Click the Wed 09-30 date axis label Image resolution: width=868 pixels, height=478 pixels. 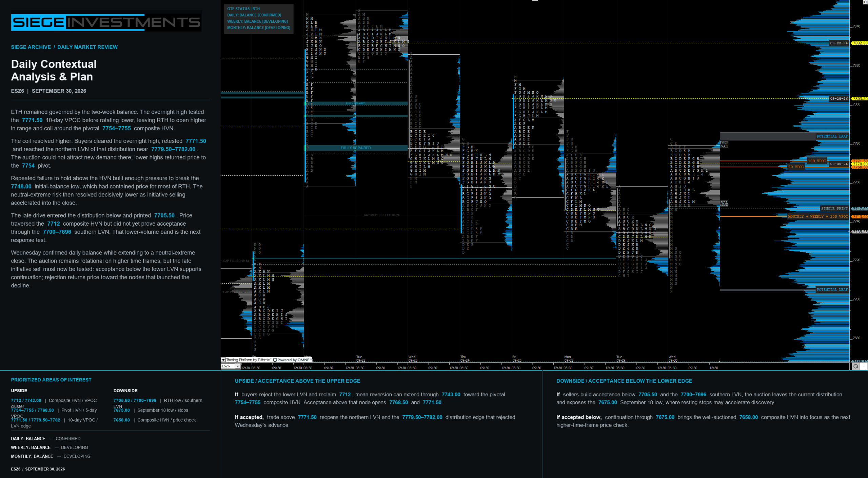click(x=673, y=359)
